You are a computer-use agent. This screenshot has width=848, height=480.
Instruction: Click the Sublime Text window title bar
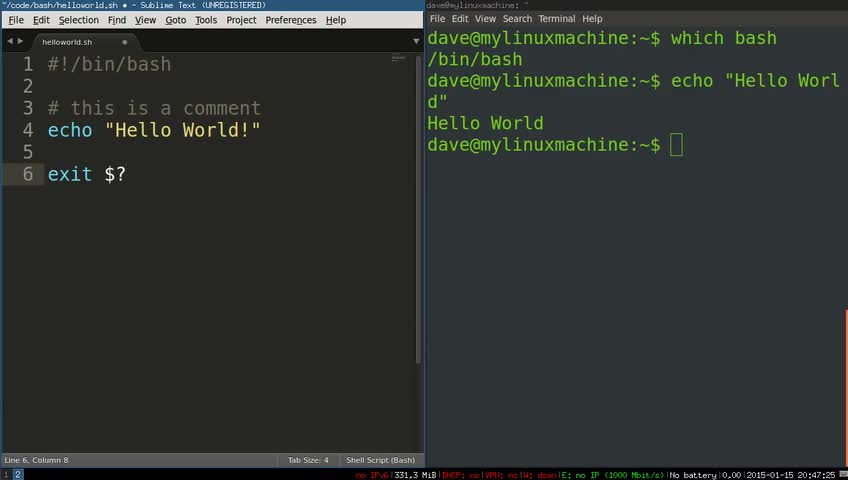212,5
